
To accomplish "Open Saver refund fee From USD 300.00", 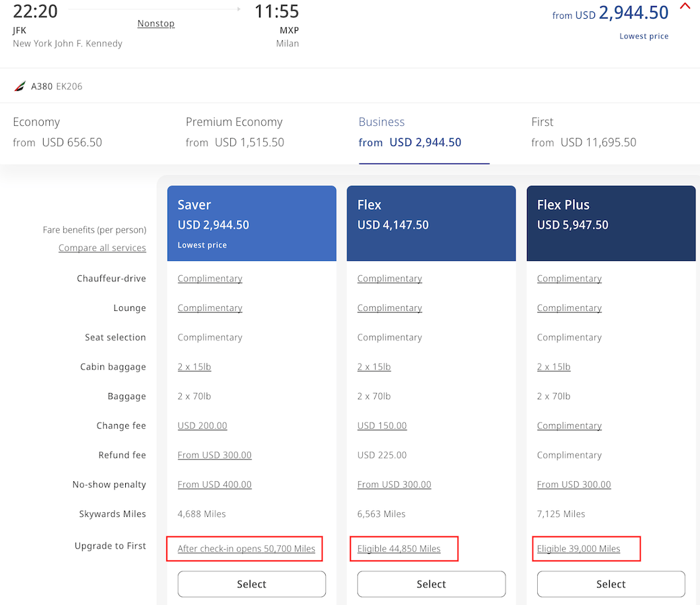I will click(214, 456).
